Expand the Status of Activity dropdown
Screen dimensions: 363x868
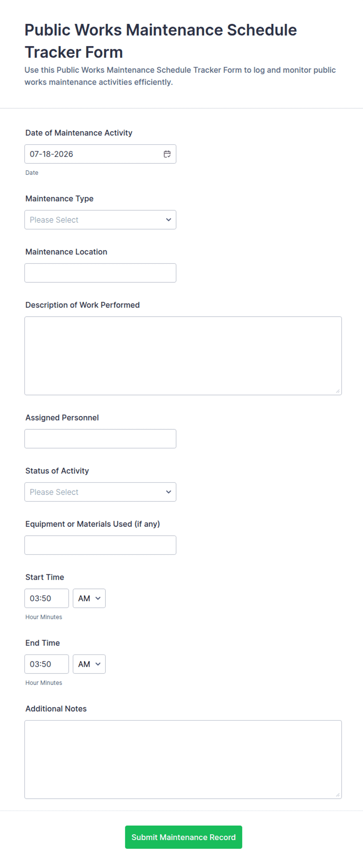(100, 492)
